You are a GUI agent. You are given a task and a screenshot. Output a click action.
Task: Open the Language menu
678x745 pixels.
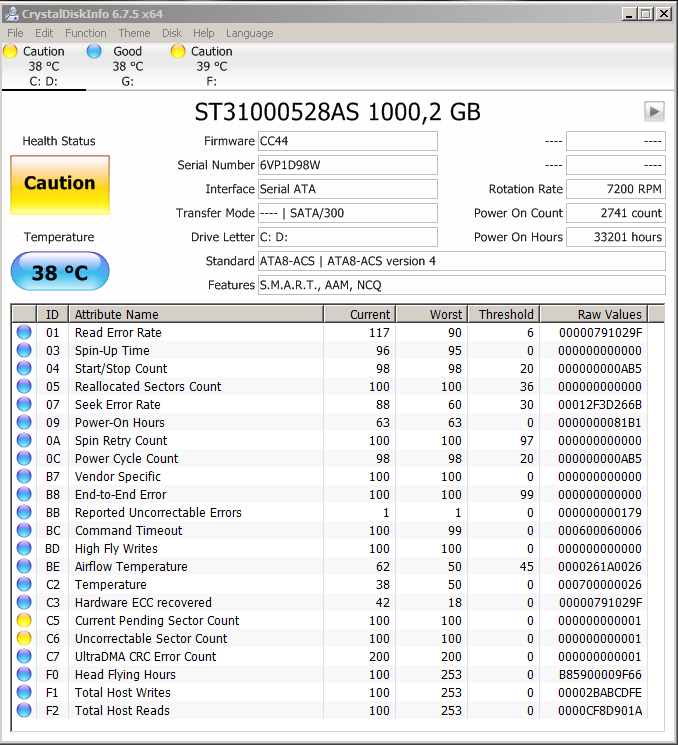pos(249,33)
